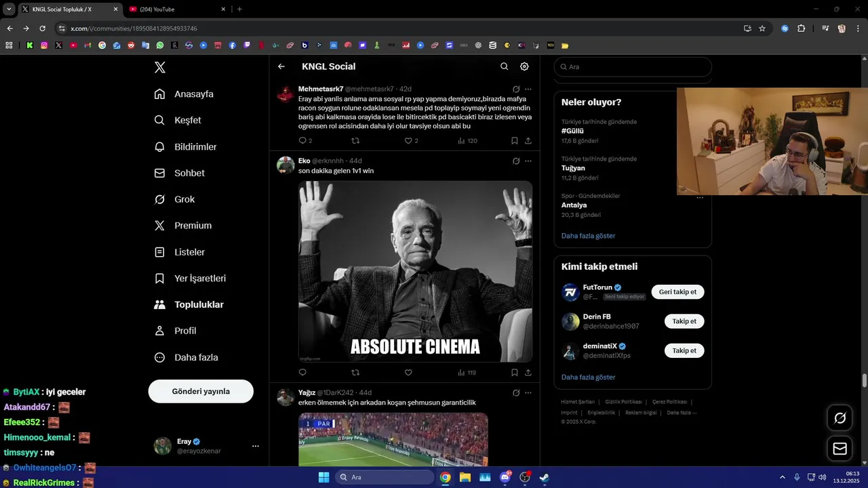This screenshot has width=868, height=488.
Task: Open Windows Start menu
Action: coord(323,477)
